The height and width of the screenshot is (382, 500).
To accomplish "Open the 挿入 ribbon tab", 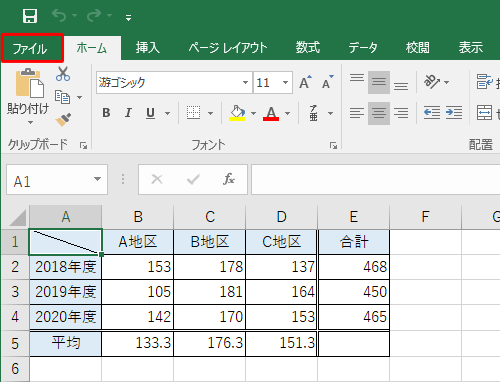I will coord(148,48).
